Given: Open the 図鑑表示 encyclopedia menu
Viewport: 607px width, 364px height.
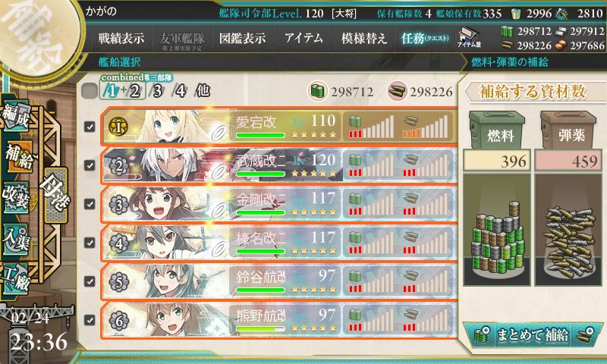Looking at the screenshot, I should point(242,38).
